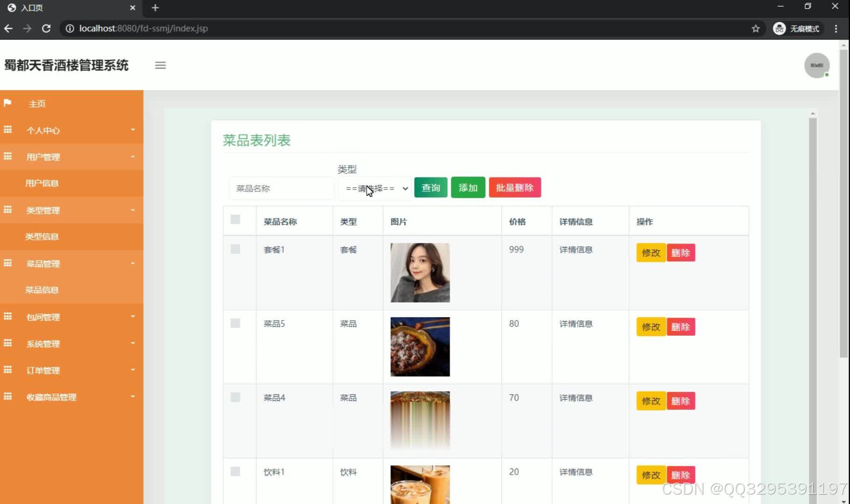Viewport: 850px width, 504px height.
Task: Bookmark this page with star icon
Action: (755, 28)
